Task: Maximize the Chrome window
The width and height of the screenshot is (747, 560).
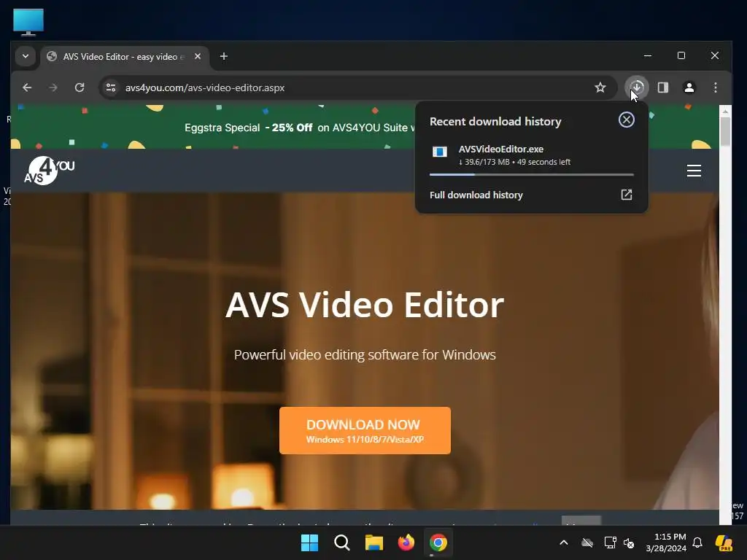Action: [x=681, y=55]
